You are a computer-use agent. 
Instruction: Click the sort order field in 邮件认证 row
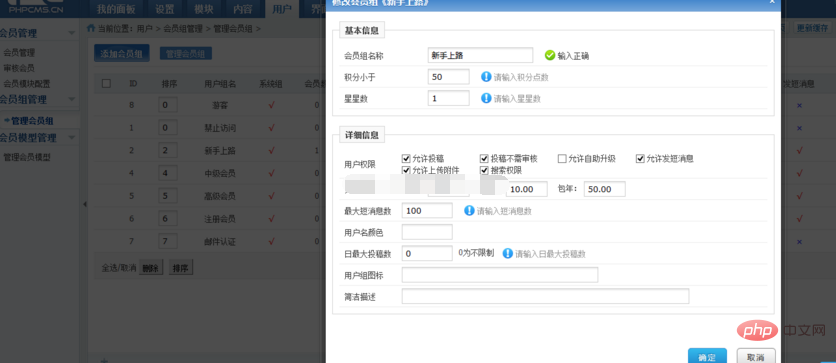coord(167,241)
